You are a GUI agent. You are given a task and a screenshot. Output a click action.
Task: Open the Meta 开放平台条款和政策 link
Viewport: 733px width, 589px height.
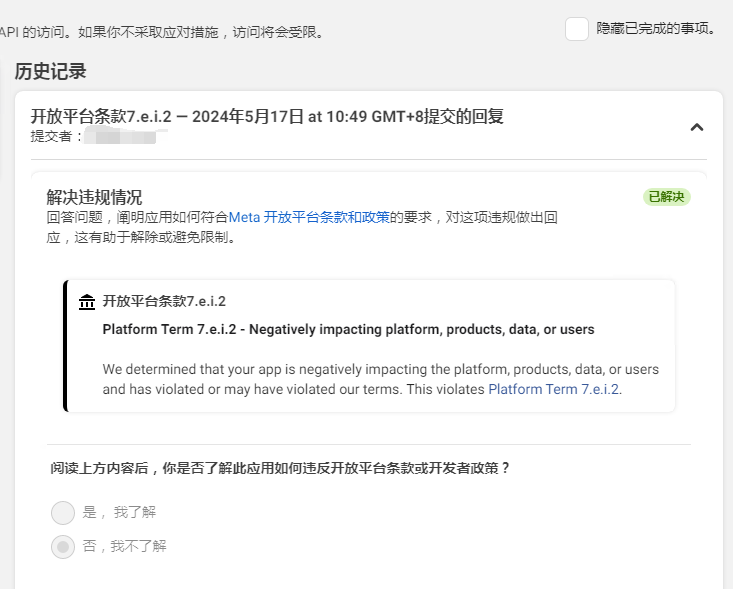point(309,217)
